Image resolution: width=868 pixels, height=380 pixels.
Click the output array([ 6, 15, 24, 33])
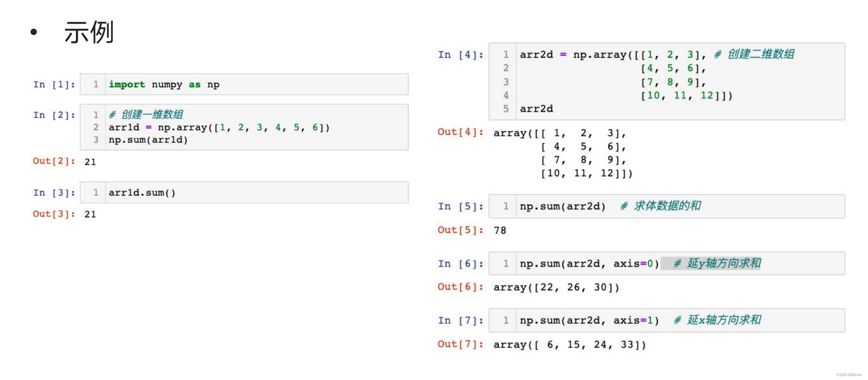coord(570,345)
